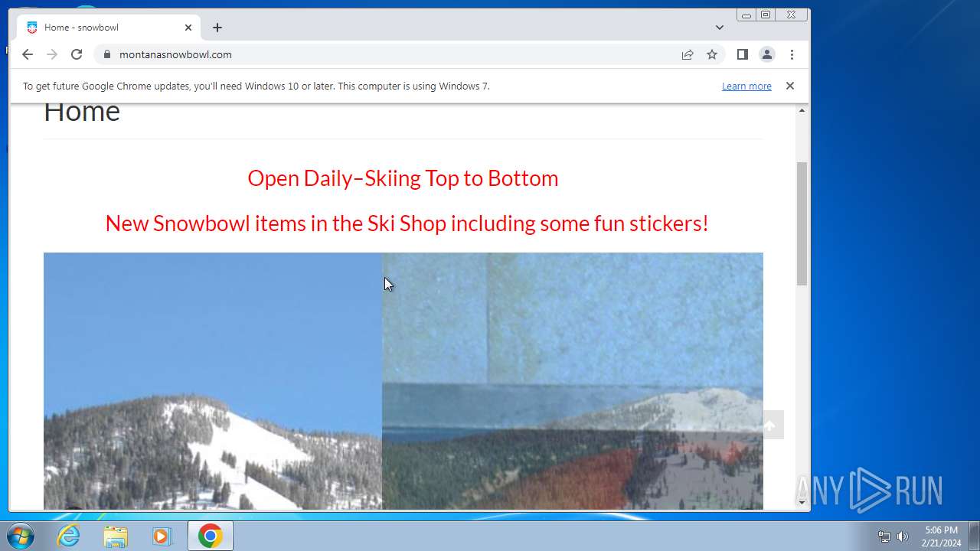The height and width of the screenshot is (551, 980).
Task: Open the Windows Start menu
Action: click(21, 536)
